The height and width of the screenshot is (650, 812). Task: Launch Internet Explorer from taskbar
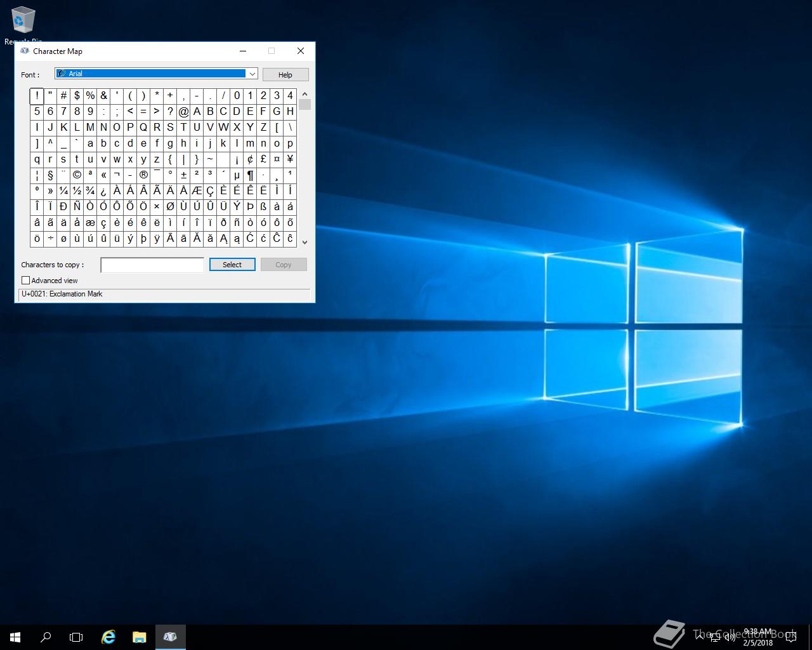[108, 637]
